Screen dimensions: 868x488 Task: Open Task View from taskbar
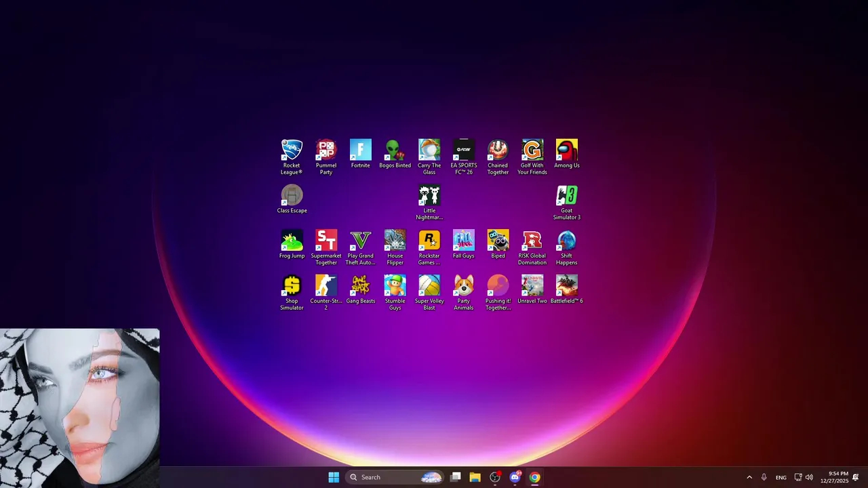click(456, 477)
